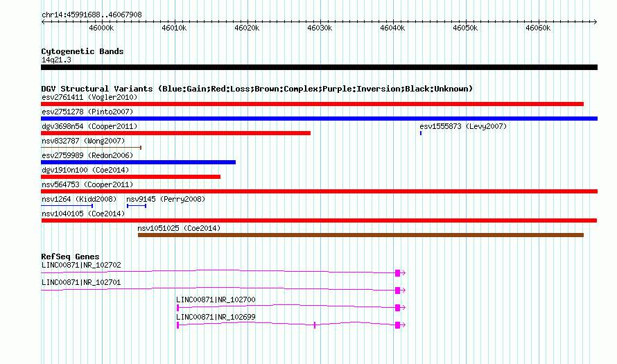This screenshot has width=617, height=364.
Task: Select the red nsv1040105 loss bar
Action: 319,220
